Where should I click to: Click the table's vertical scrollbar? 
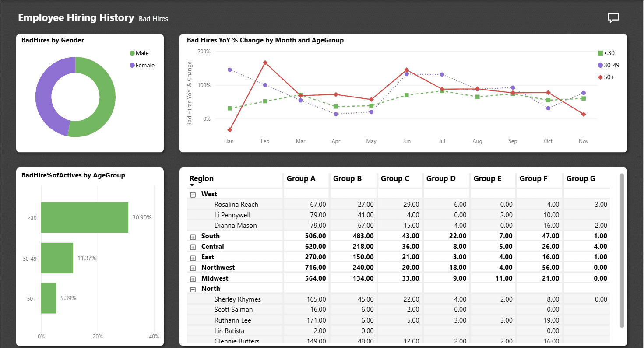pyautogui.click(x=622, y=251)
